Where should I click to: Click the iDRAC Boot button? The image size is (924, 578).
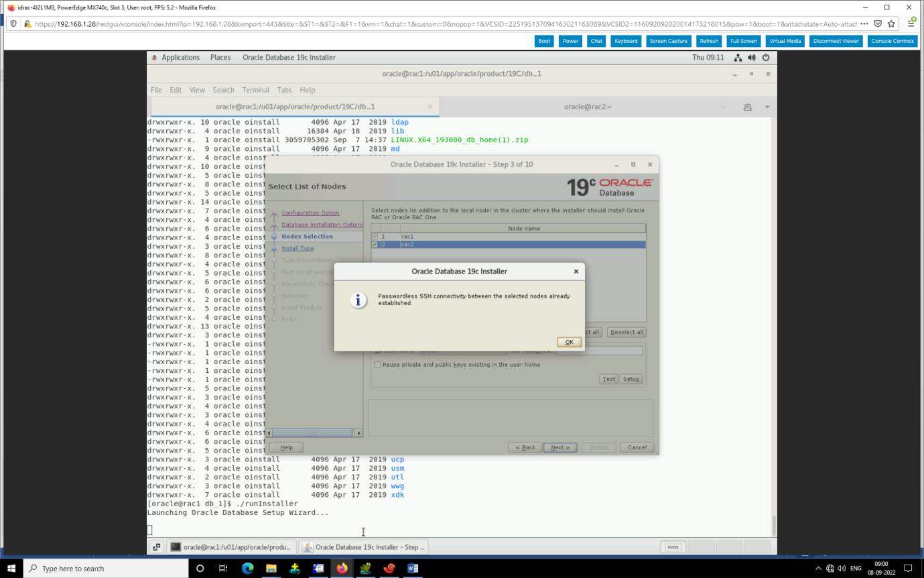pos(545,41)
